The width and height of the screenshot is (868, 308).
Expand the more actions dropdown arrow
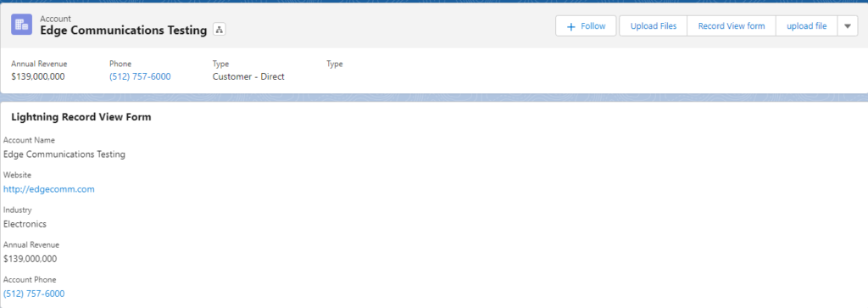[x=848, y=26]
